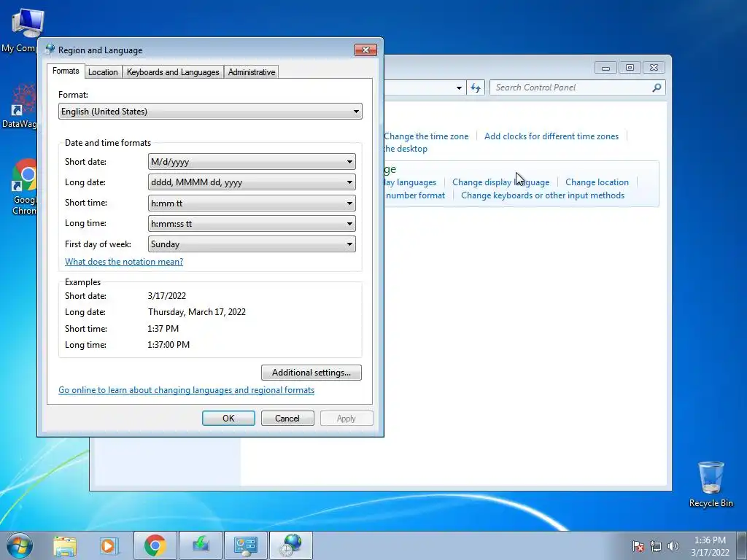The image size is (747, 560).
Task: Click the Region and Language title globe icon
Action: coord(50,50)
